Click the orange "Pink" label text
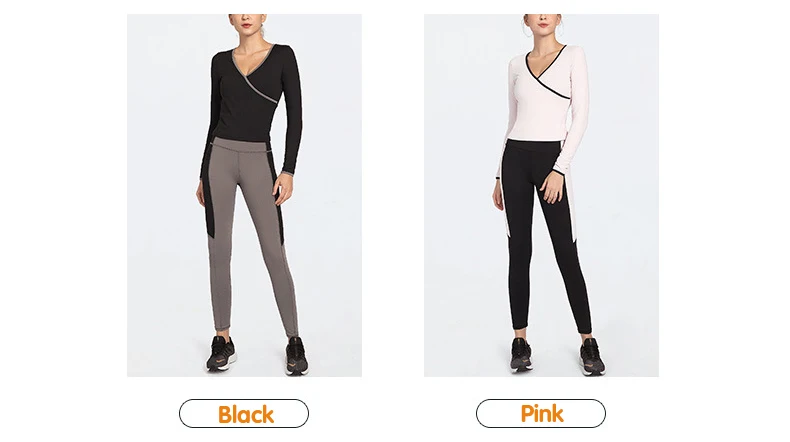The width and height of the screenshot is (790, 442). [542, 414]
